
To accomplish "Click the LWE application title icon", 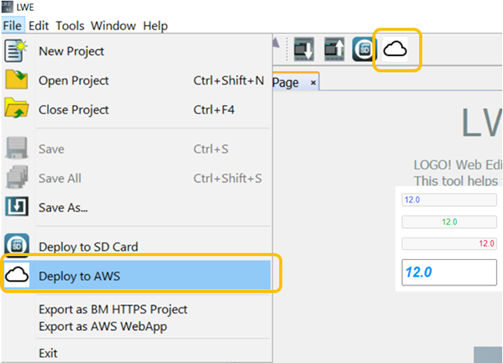I will (7, 7).
